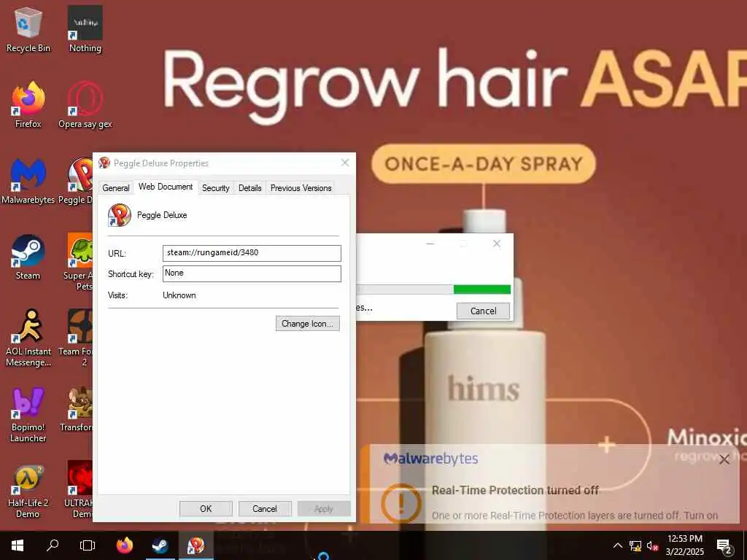Open the Windows Start menu
This screenshot has height=560, width=747.
[18, 545]
